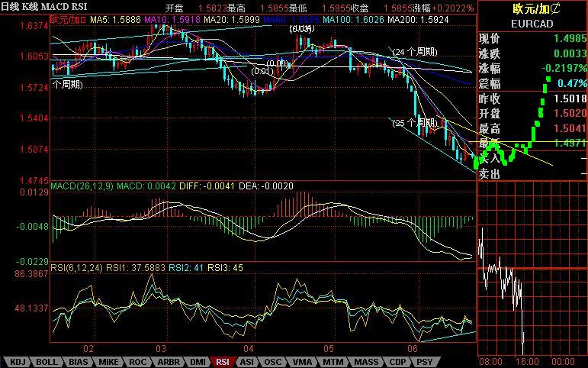Click the RSI(6,12,24) parameter label
The width and height of the screenshot is (588, 368).
(x=77, y=268)
